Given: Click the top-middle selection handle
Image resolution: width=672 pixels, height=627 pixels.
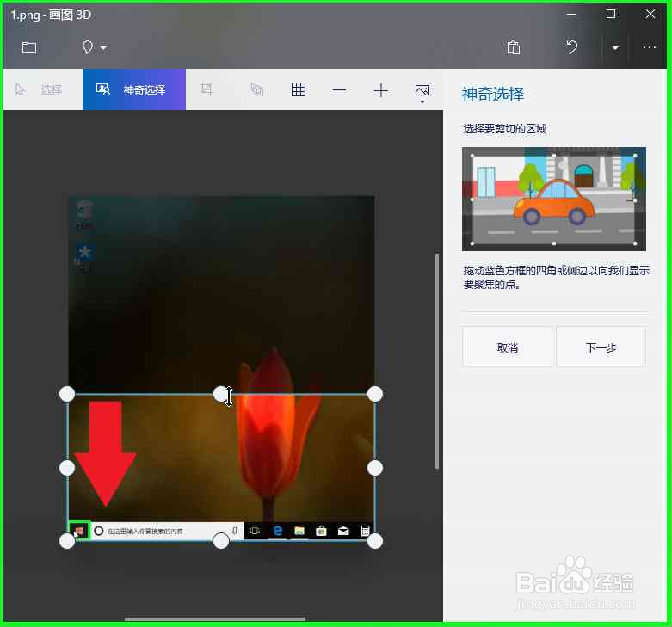Looking at the screenshot, I should pos(221,394).
